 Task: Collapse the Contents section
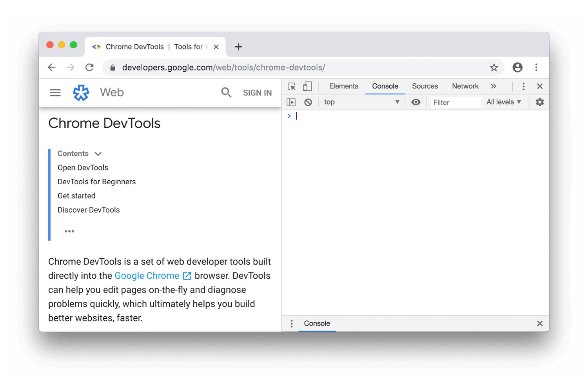coord(98,154)
